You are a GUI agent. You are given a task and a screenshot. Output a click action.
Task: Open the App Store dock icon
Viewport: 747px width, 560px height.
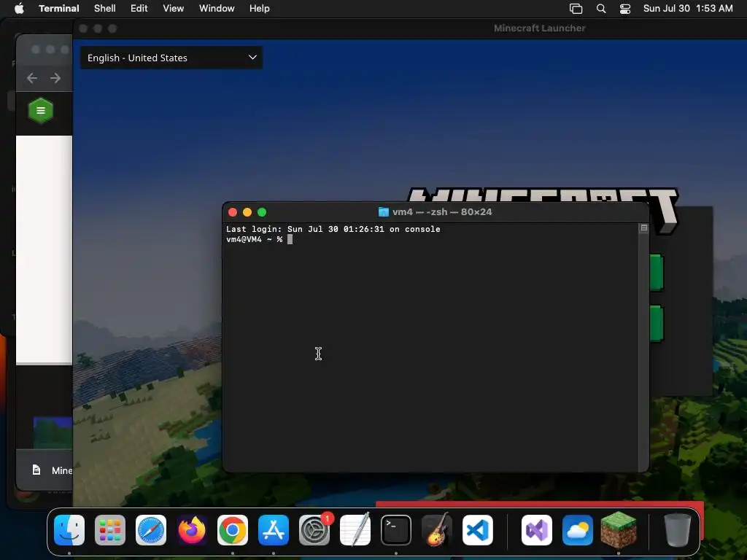[x=274, y=530]
